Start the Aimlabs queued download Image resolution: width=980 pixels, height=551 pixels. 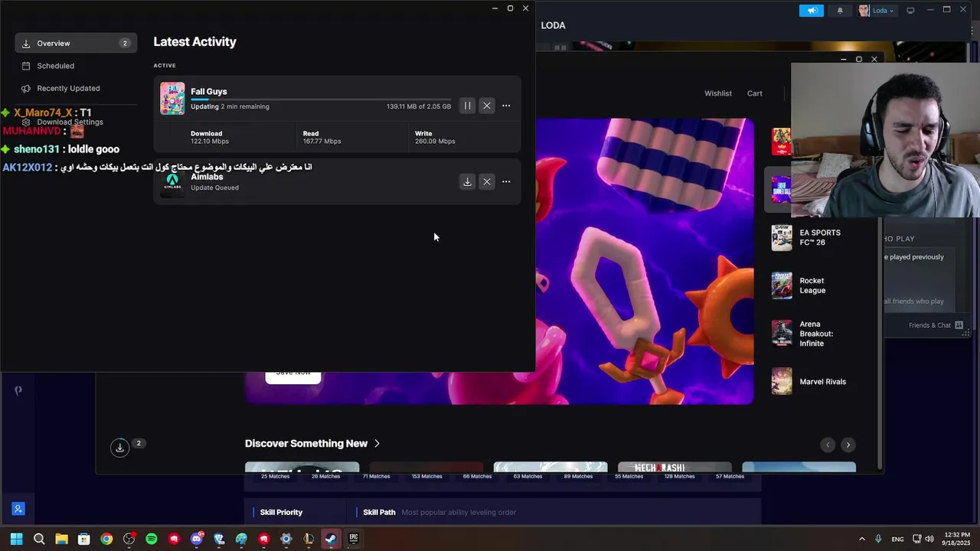(x=467, y=181)
